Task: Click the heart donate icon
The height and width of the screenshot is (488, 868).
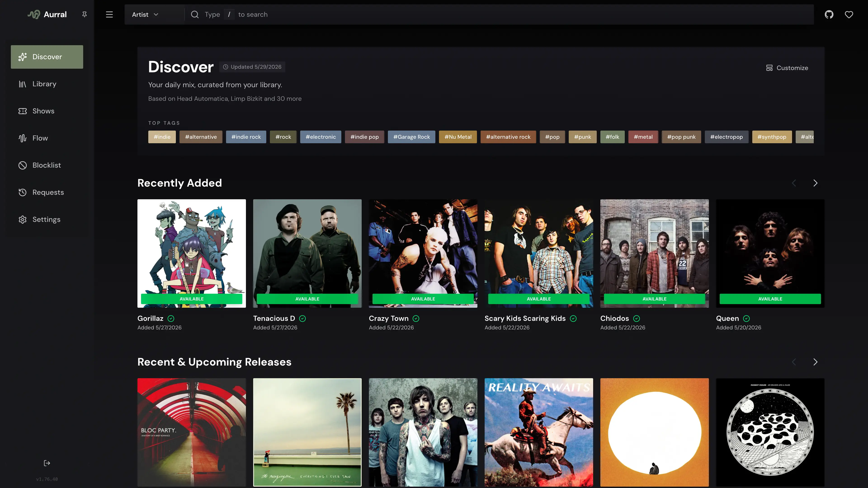Action: pos(849,14)
